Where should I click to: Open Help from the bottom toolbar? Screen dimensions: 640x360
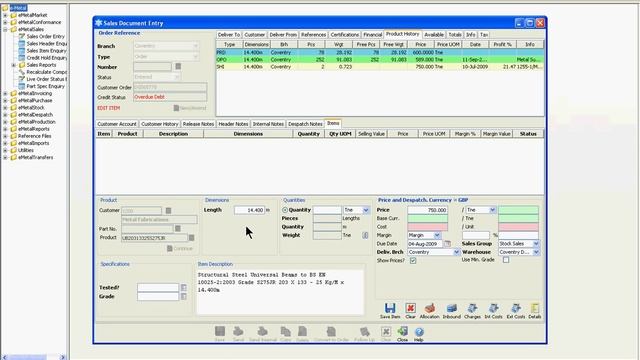coord(419,332)
